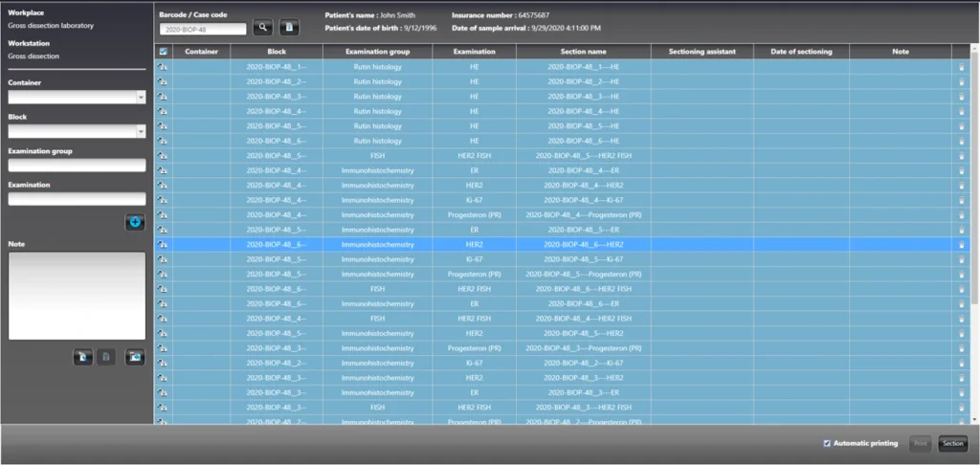Click trash icon on highlighted 2020-BIOP-48_6---HER2 row

click(961, 245)
